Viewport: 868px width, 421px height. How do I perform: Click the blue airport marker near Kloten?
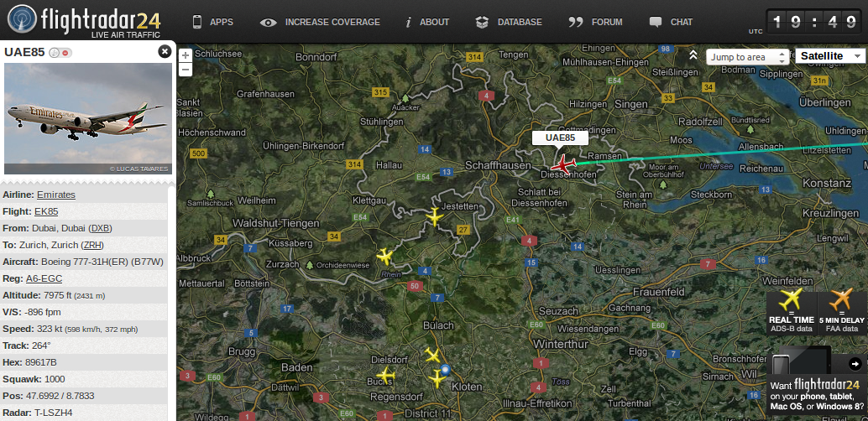[446, 369]
